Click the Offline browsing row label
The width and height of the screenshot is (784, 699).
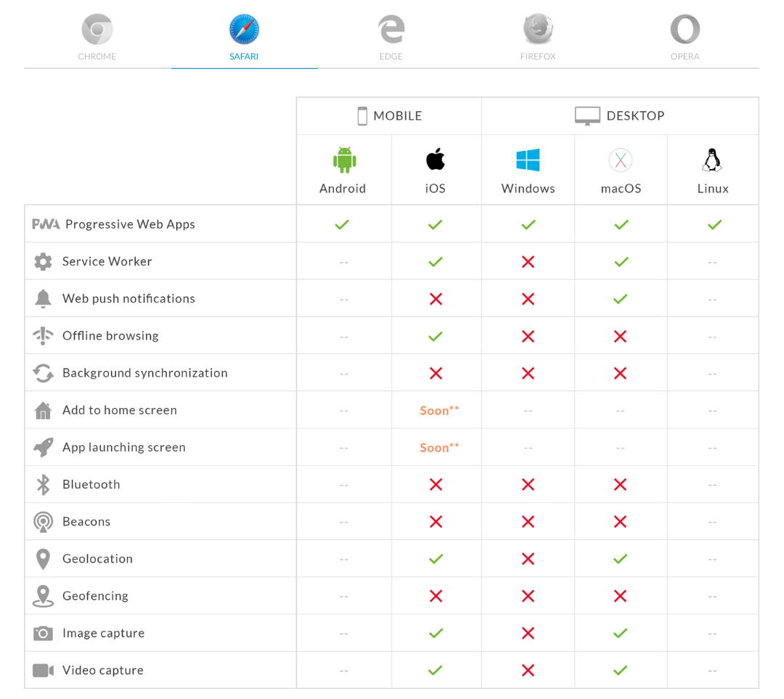[x=110, y=335]
